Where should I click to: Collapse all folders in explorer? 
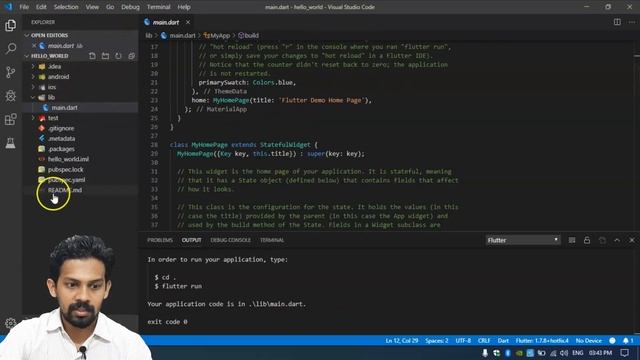[x=131, y=56]
